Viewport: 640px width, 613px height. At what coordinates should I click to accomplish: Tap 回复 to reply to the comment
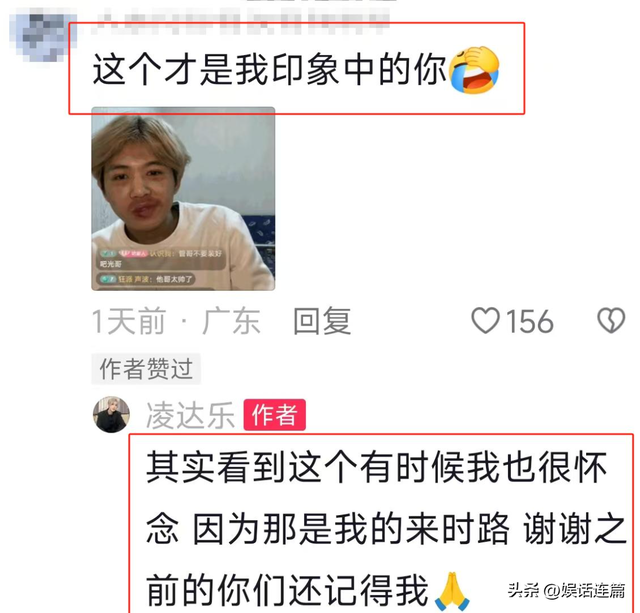pos(322,321)
